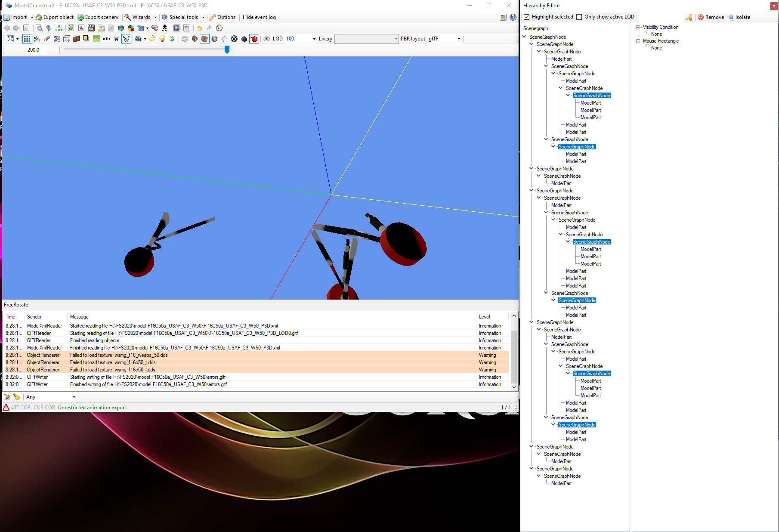Collapse the Visibility Condition tree node
Screen dimensions: 779x532
638,27
